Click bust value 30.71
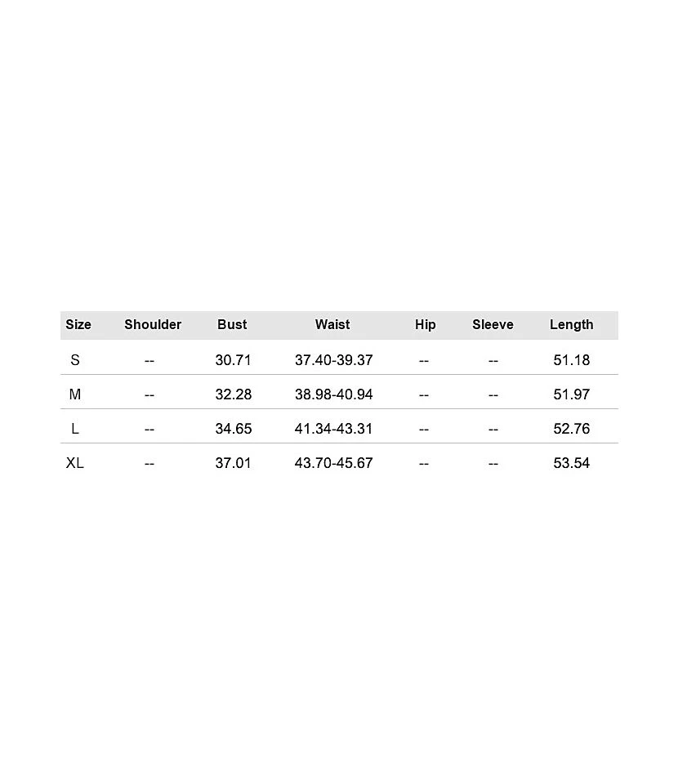The image size is (678, 784). (233, 360)
